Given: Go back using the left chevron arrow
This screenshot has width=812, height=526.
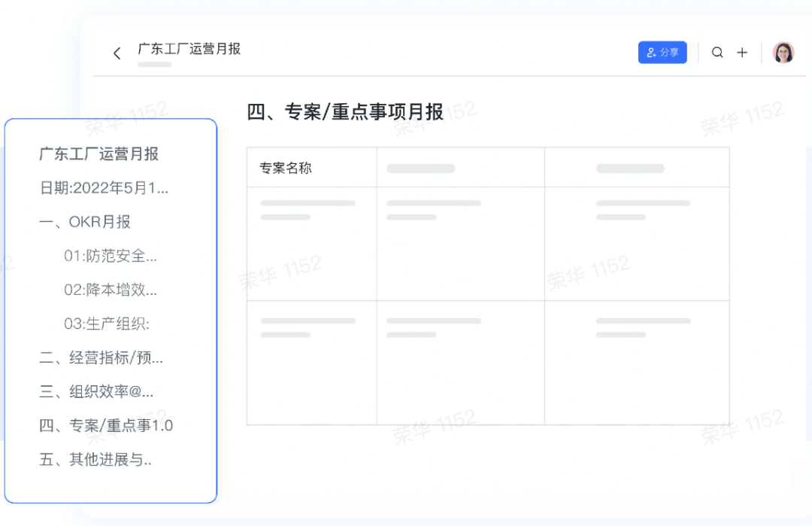Looking at the screenshot, I should pos(117,53).
